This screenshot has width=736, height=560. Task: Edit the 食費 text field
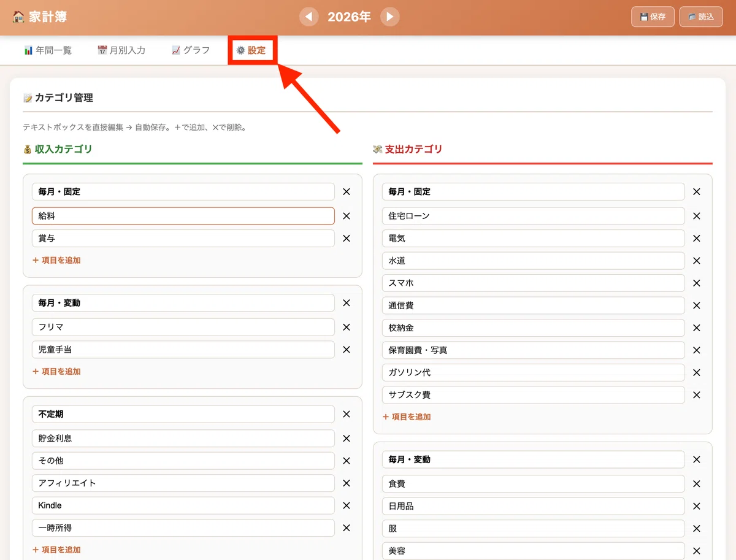pos(534,484)
